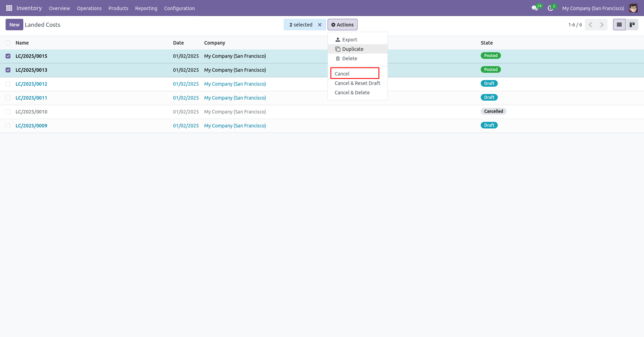Choose Export from the Actions menu
The width and height of the screenshot is (644, 337).
coord(358,40)
